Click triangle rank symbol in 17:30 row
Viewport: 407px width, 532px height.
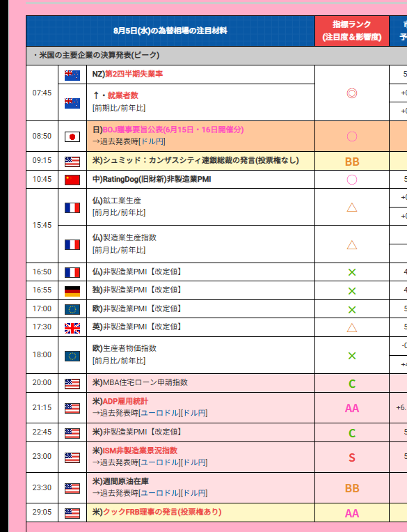pyautogui.click(x=352, y=328)
